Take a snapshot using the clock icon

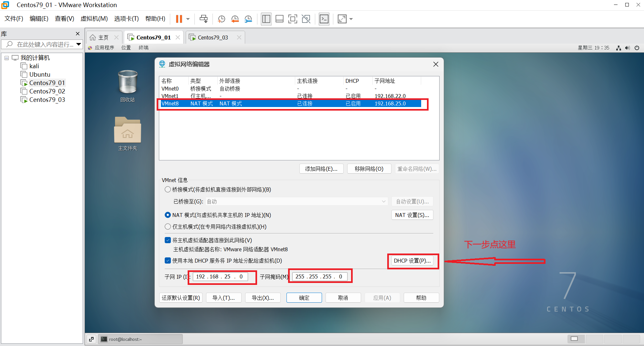pos(221,19)
